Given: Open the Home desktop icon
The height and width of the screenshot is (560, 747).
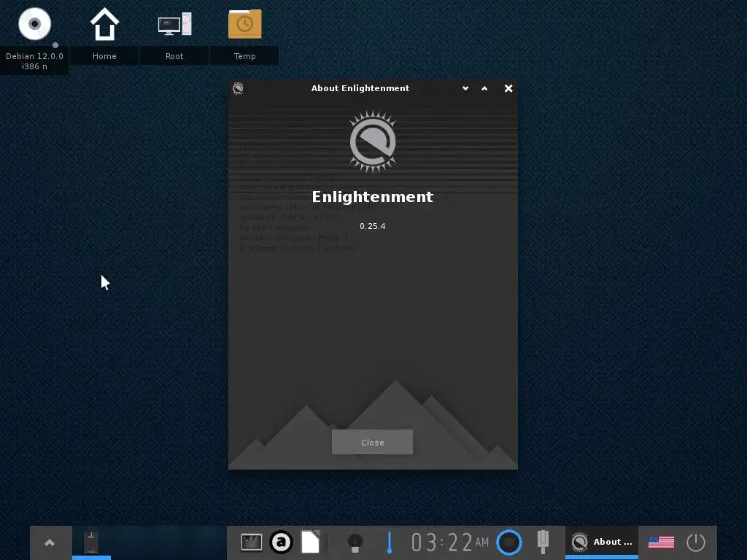Looking at the screenshot, I should tap(104, 24).
